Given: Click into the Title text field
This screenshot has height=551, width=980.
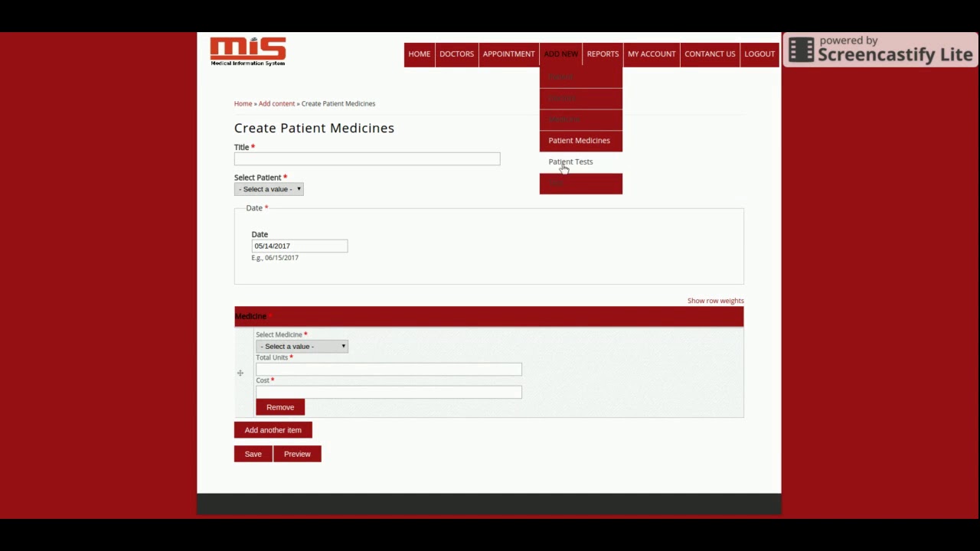Looking at the screenshot, I should tap(367, 159).
